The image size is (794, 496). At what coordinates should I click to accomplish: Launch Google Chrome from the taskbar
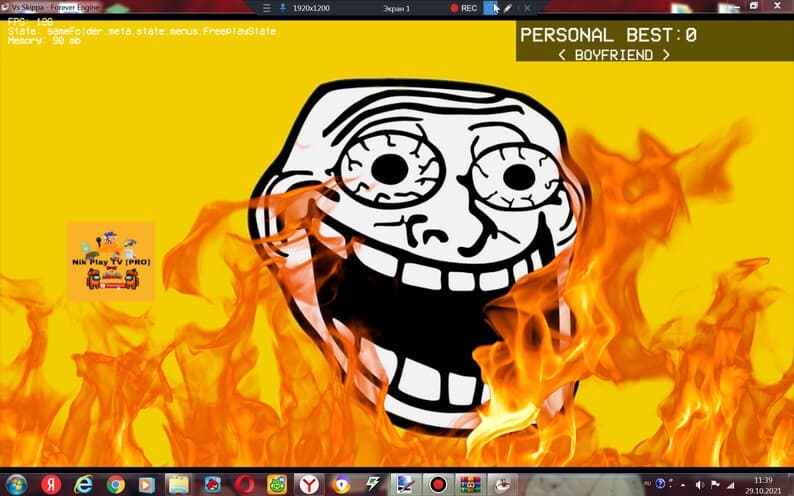115,485
